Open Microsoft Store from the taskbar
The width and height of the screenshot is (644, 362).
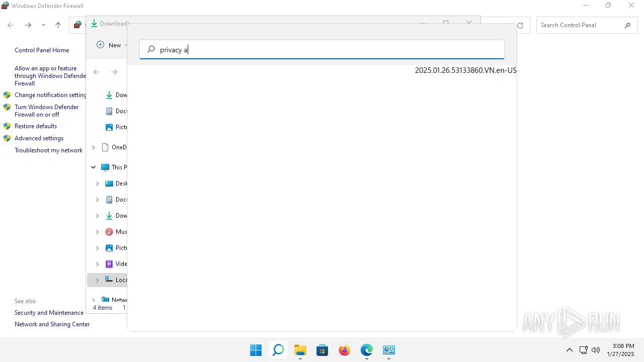[322, 350]
